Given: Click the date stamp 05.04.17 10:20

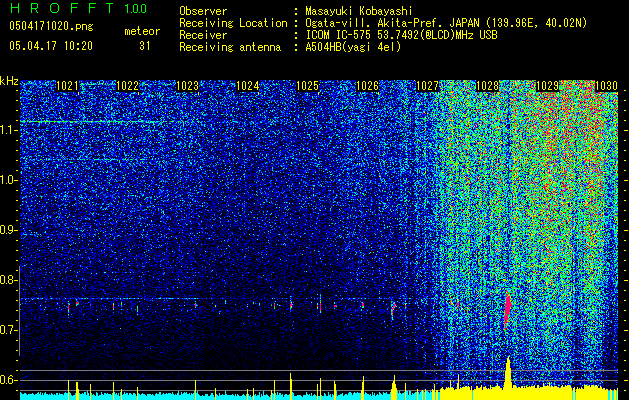Looking at the screenshot, I should click(51, 46).
